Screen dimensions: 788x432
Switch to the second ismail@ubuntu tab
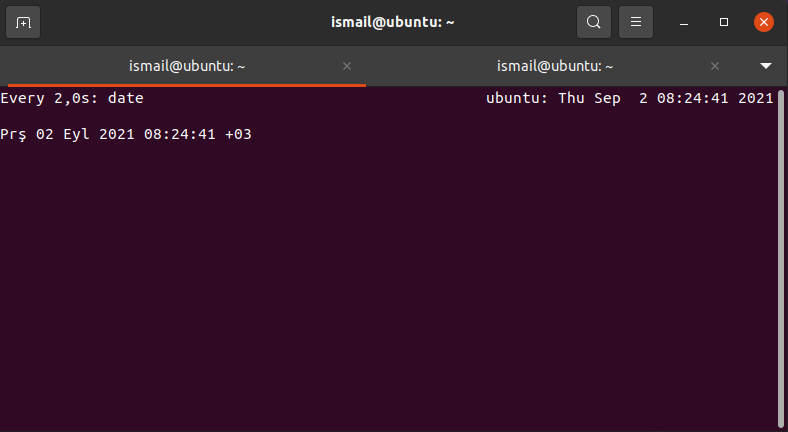point(555,66)
